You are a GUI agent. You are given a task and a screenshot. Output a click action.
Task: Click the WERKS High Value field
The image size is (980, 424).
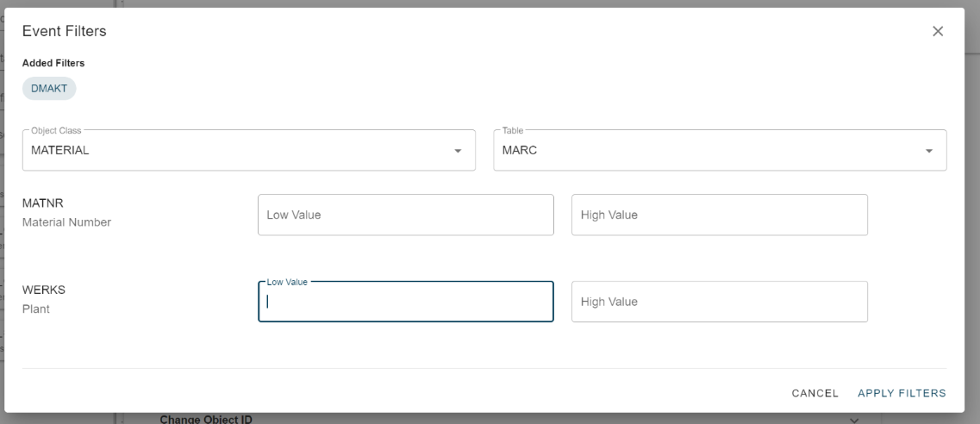tap(720, 302)
